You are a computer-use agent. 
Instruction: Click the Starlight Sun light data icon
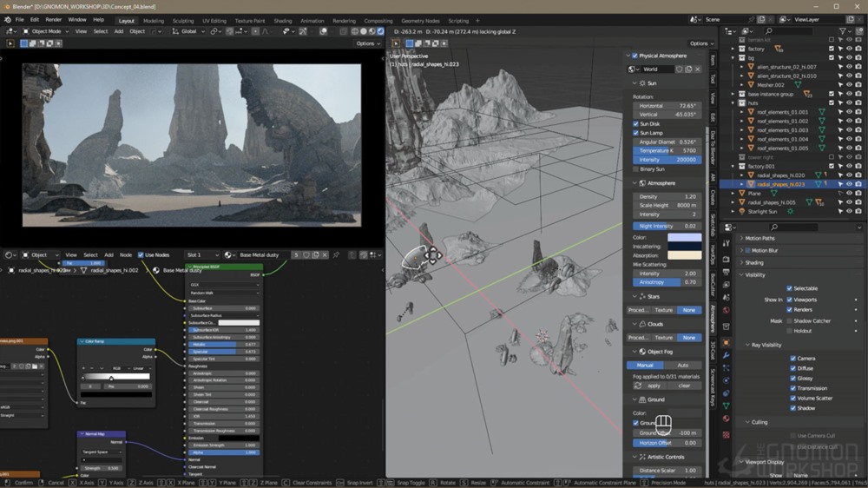coord(790,212)
